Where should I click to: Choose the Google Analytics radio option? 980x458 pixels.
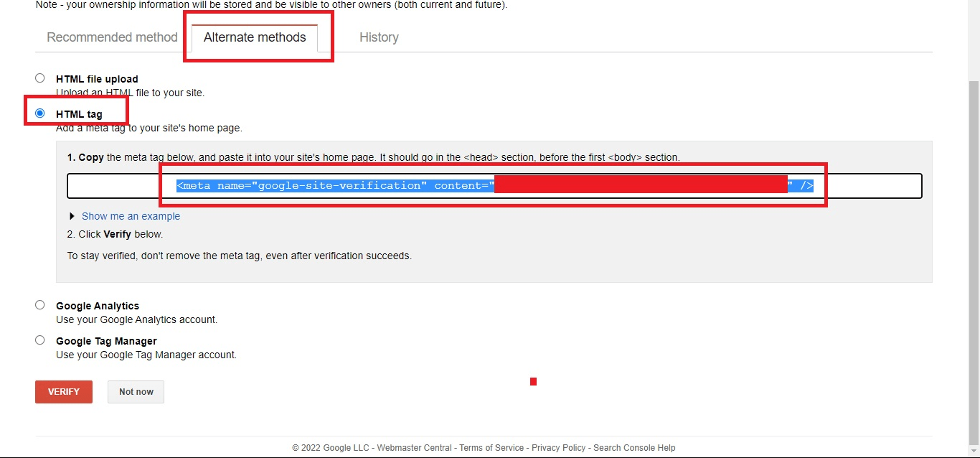coord(40,305)
